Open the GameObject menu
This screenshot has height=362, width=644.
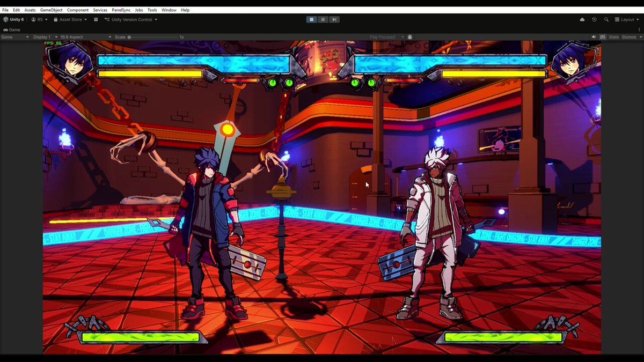52,10
